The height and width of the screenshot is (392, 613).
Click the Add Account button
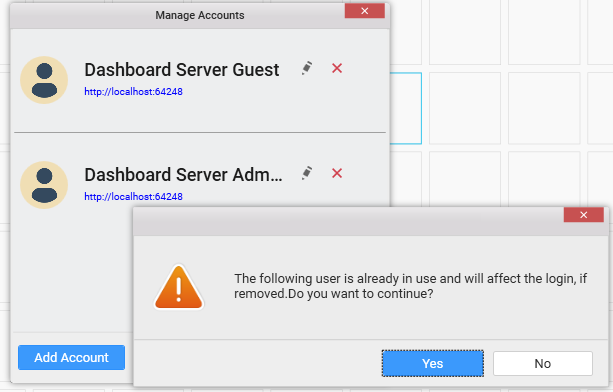[x=72, y=357]
